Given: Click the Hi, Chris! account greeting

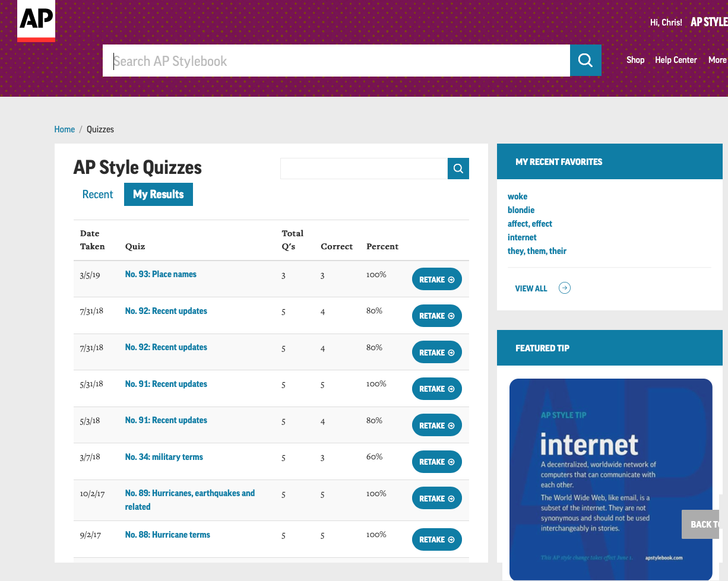Looking at the screenshot, I should click(x=666, y=23).
